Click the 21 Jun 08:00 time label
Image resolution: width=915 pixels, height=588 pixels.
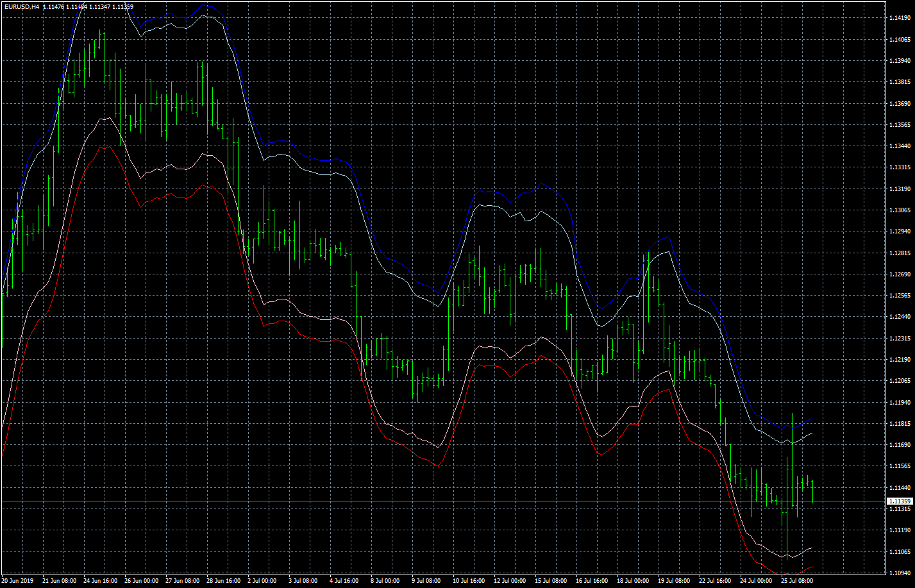tap(59, 581)
